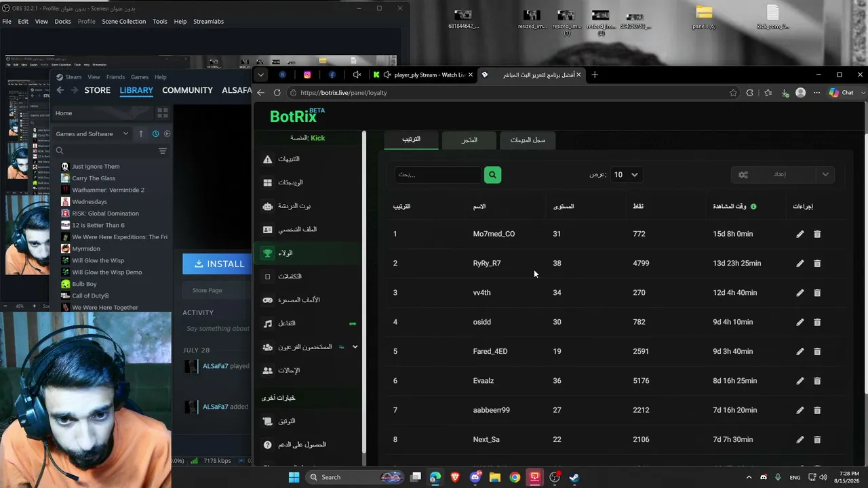Open File Explorer from the taskbar
The width and height of the screenshot is (868, 488).
tap(495, 477)
